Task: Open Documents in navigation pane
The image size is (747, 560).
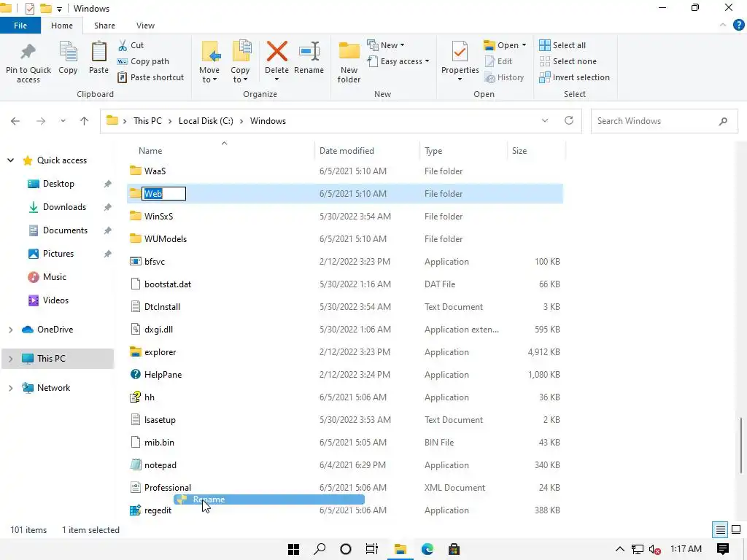Action: click(65, 230)
